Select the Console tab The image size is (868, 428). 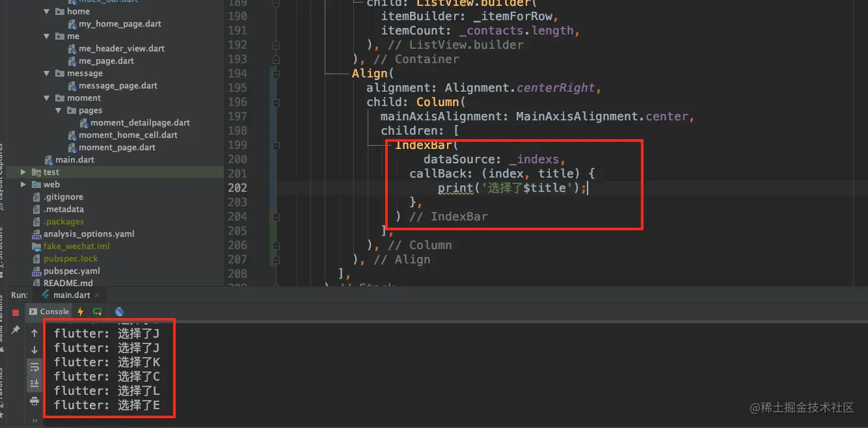tap(49, 312)
